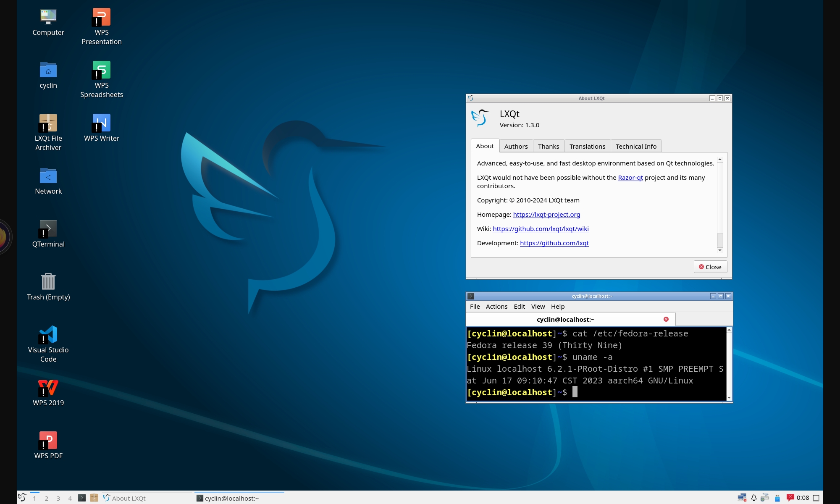This screenshot has width=840, height=504.
Task: Launch WPS Spreadsheets from desktop
Action: pos(102,80)
